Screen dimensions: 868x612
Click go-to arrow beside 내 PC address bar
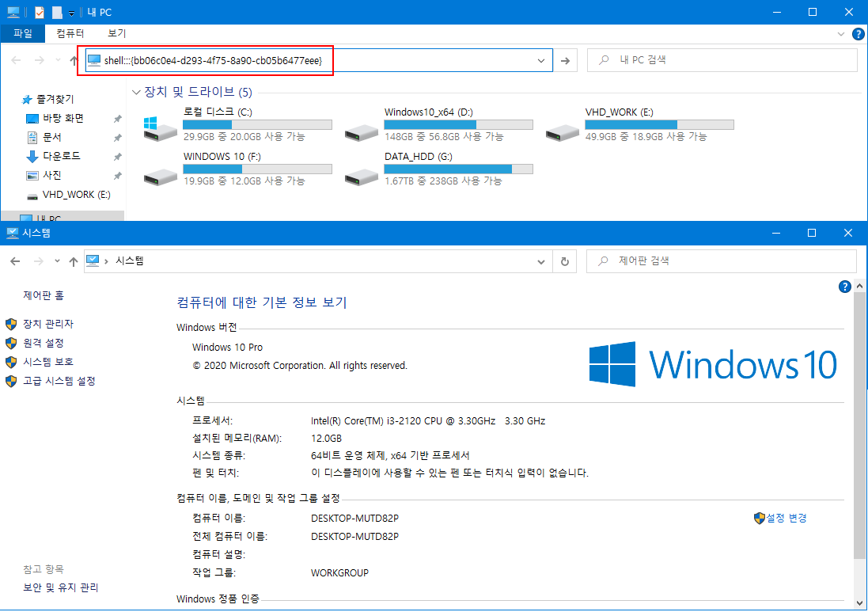pyautogui.click(x=565, y=60)
